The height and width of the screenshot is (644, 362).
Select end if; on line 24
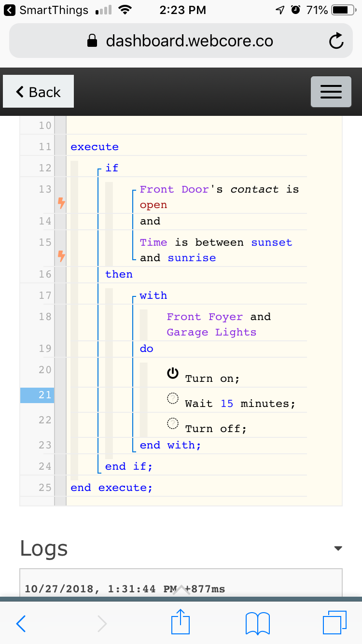point(129,466)
